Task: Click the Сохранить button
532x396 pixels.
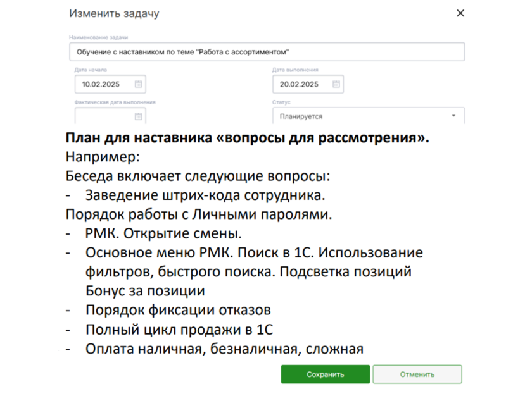Action: click(x=325, y=374)
